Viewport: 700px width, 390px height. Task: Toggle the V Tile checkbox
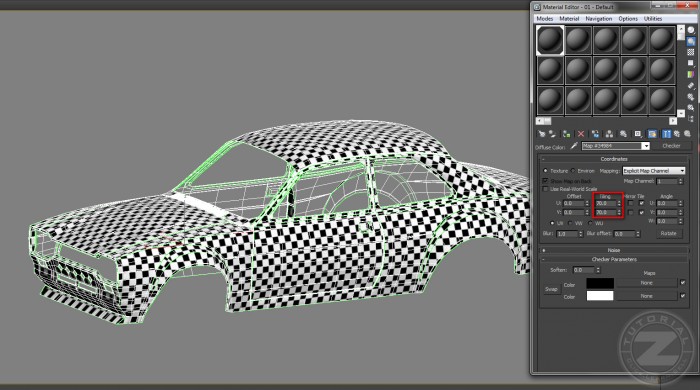pyautogui.click(x=642, y=212)
